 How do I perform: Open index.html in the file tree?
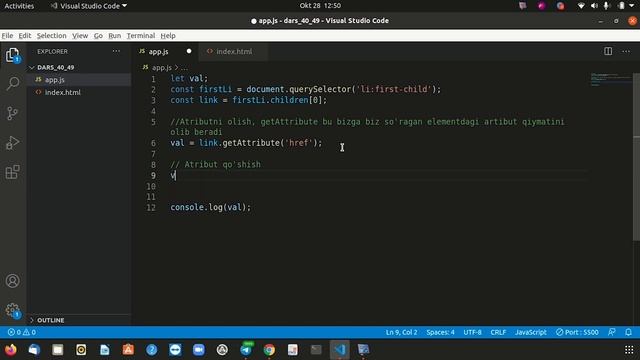click(x=62, y=92)
